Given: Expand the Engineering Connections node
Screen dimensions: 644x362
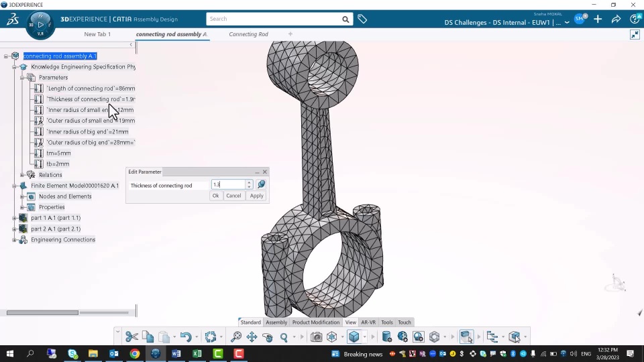Looking at the screenshot, I should (x=14, y=240).
